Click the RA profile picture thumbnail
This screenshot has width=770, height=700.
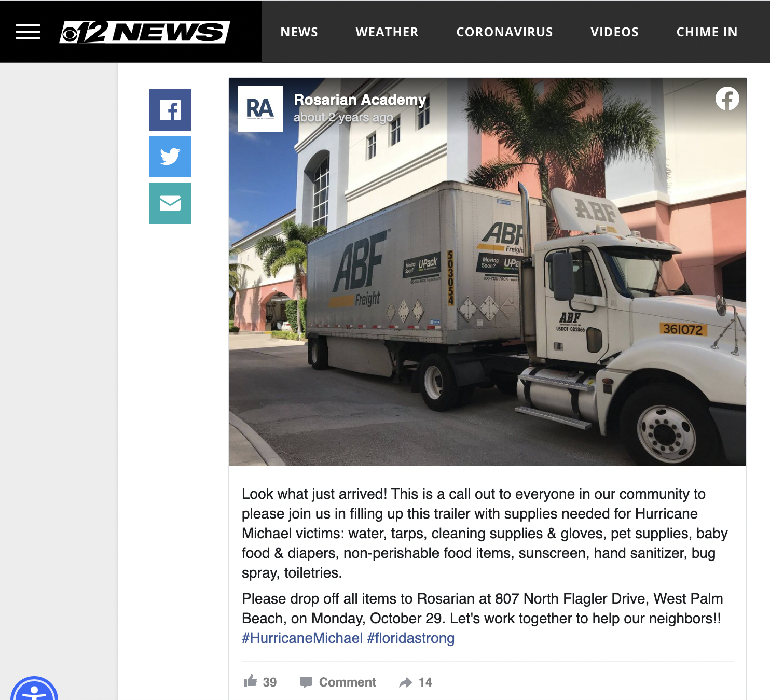click(x=260, y=109)
